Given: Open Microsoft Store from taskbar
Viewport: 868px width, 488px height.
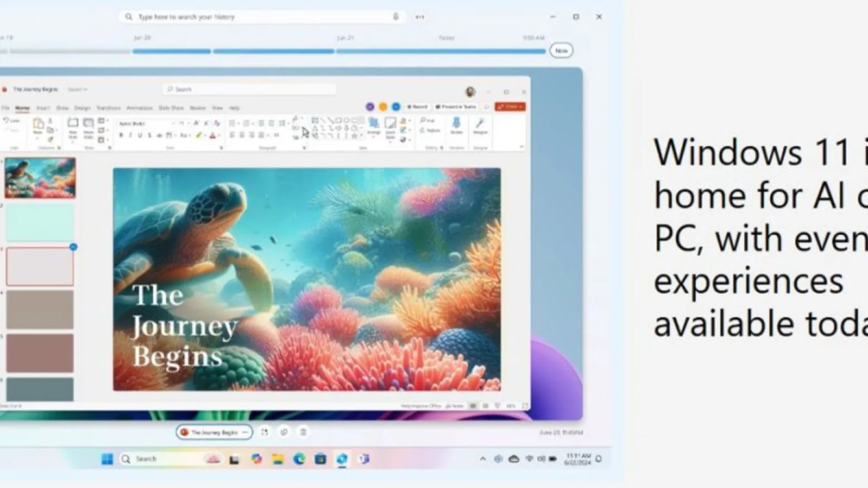Looking at the screenshot, I should pos(321,459).
